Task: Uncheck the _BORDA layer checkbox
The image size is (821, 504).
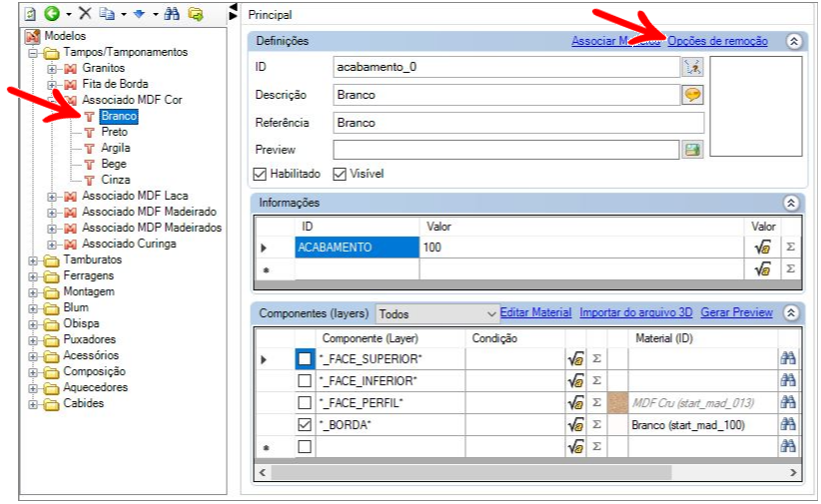Action: [305, 425]
